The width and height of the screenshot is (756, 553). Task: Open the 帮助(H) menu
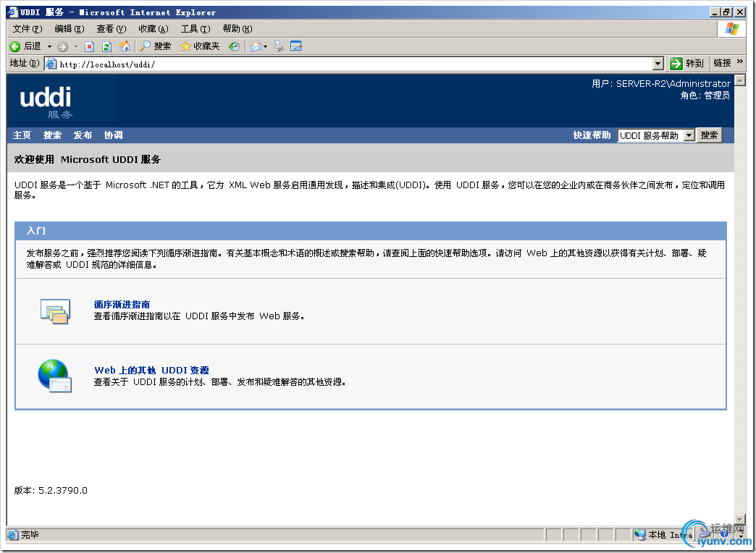[238, 29]
